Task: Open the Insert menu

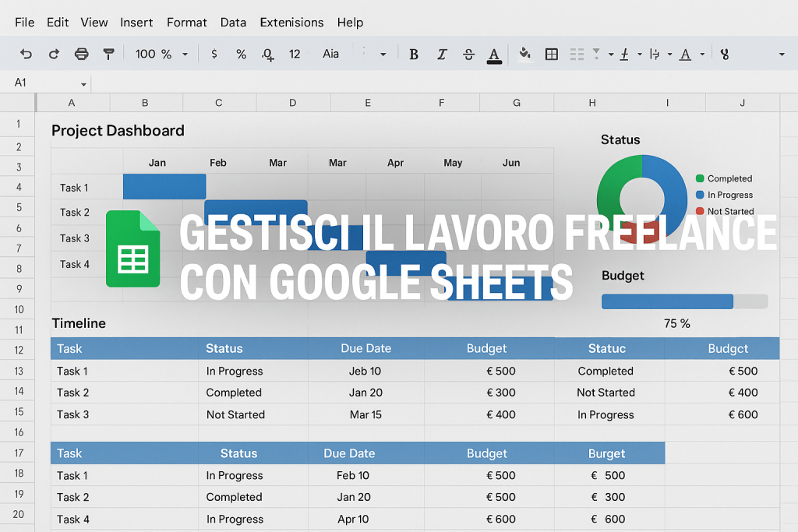Action: pos(136,23)
